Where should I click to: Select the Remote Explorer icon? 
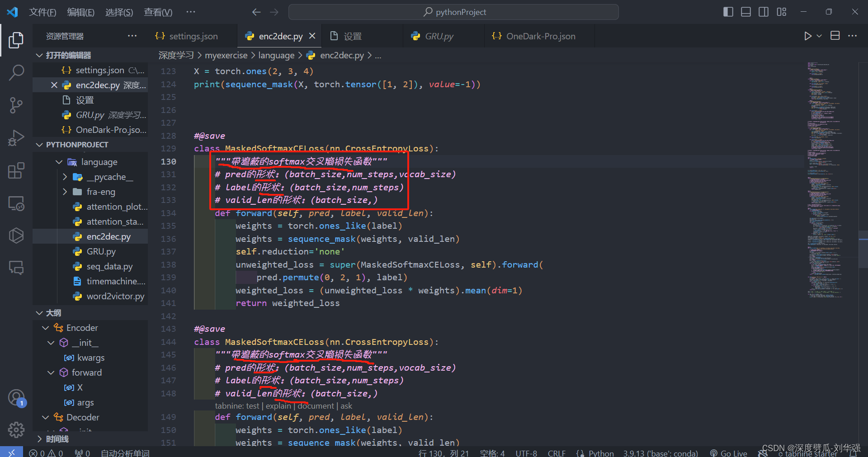coord(16,203)
